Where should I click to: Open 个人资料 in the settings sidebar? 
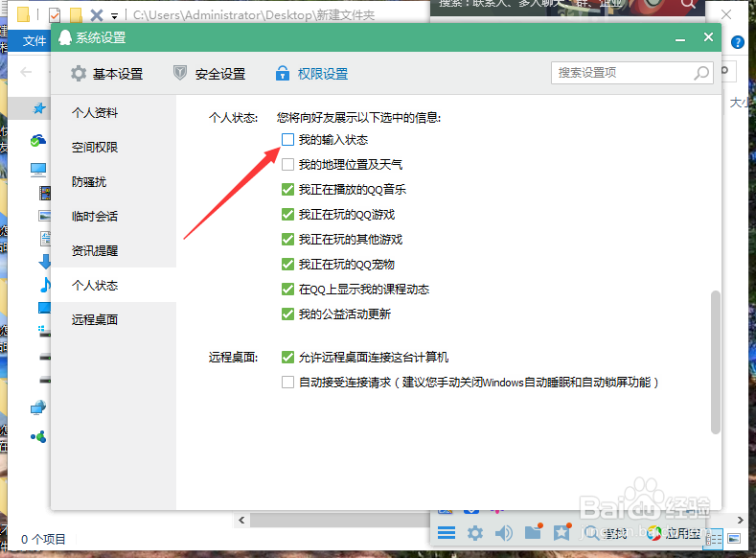coord(95,113)
